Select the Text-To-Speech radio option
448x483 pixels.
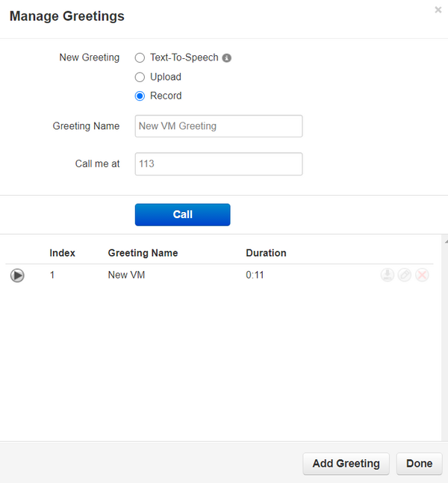point(140,57)
